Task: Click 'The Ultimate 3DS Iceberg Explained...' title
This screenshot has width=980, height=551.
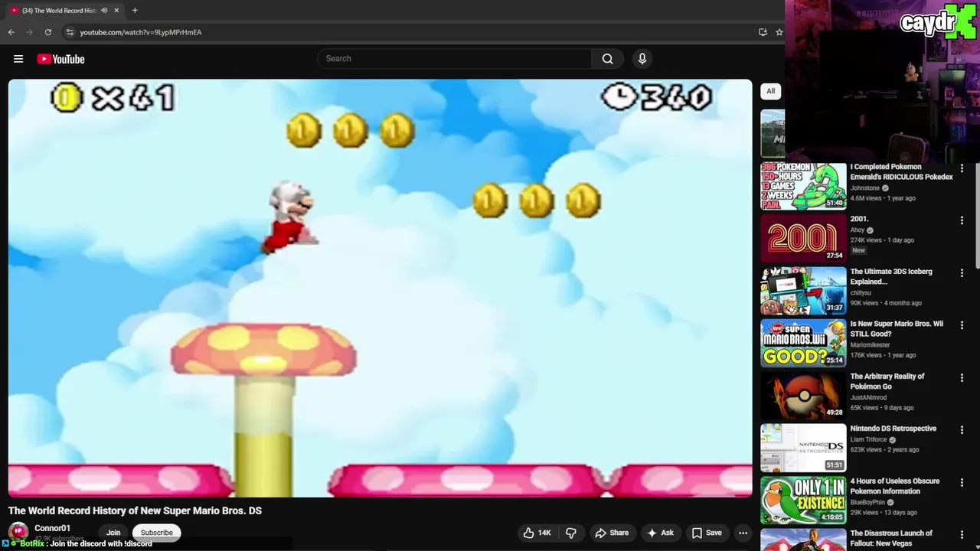Action: point(891,276)
